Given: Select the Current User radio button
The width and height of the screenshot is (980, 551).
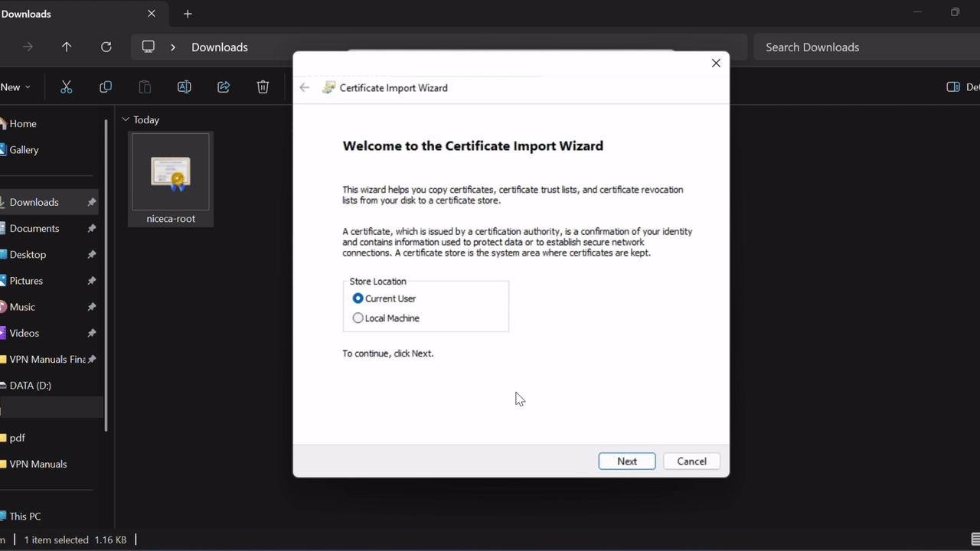Looking at the screenshot, I should tap(358, 298).
